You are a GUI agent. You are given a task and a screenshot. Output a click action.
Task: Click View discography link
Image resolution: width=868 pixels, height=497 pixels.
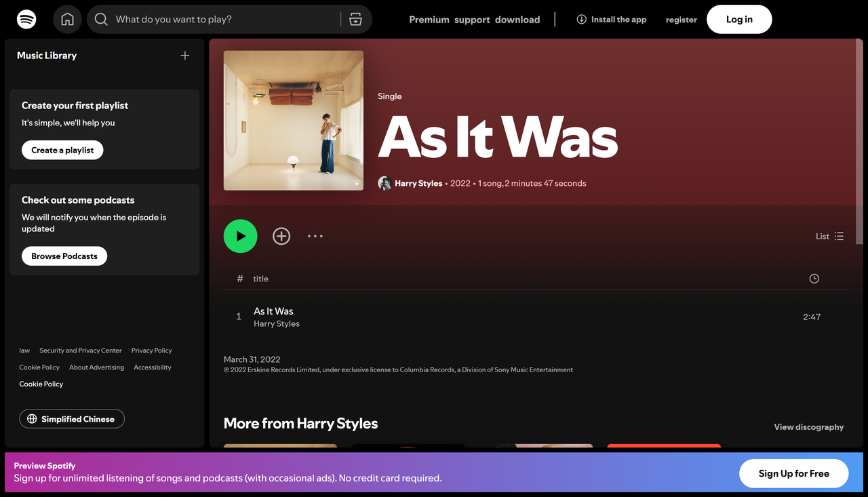809,427
